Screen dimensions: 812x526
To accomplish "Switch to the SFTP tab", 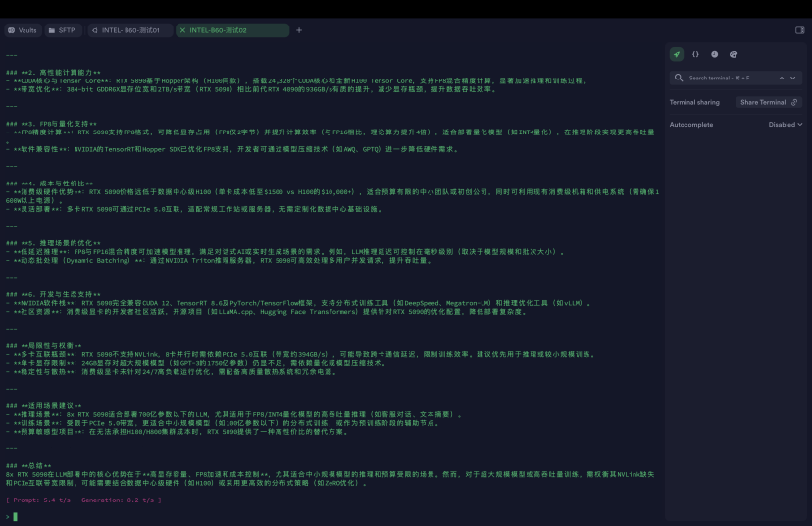I will tap(62, 30).
